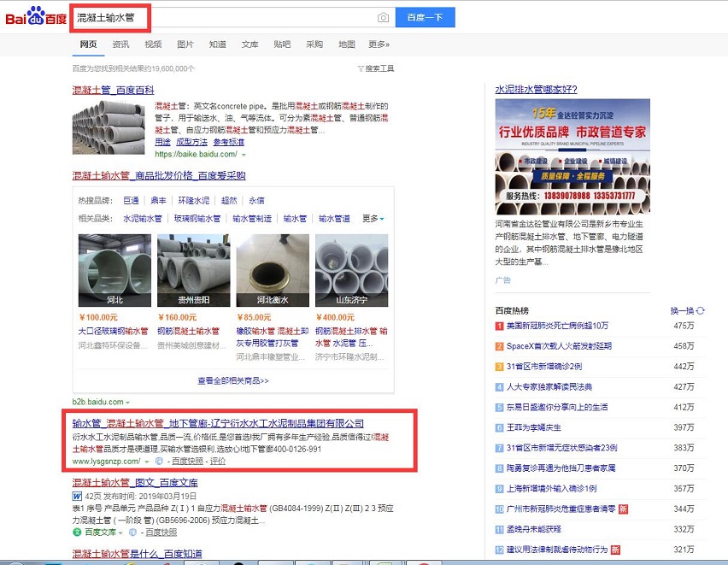This screenshot has height=565, width=728.
Task: Refresh hot list with 换一换
Action: click(x=687, y=310)
